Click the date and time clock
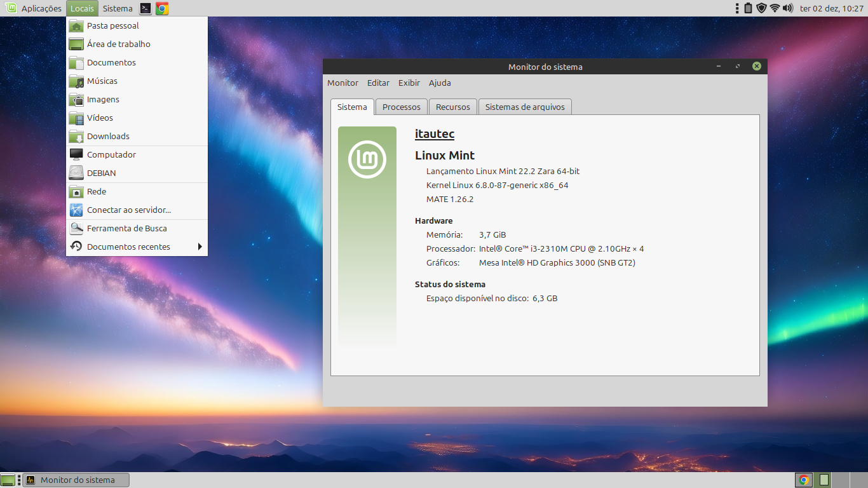The height and width of the screenshot is (488, 868). [831, 8]
